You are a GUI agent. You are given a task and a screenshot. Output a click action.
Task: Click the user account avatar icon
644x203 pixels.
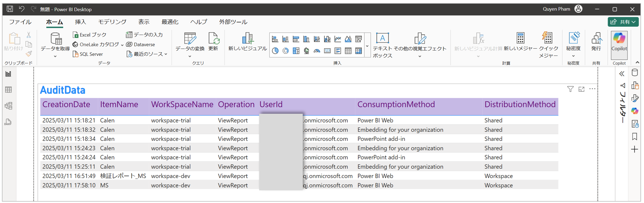point(578,9)
